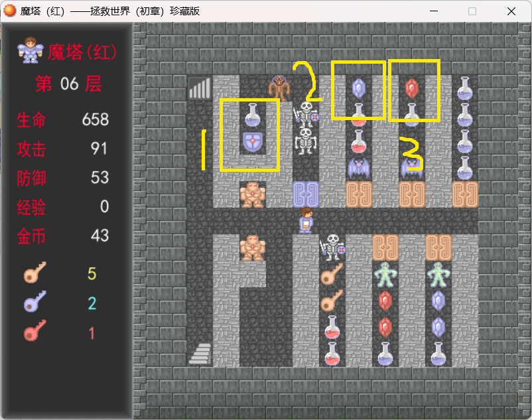Click the floor indicator 第 06 层
This screenshot has width=532, height=420.
pyautogui.click(x=68, y=84)
